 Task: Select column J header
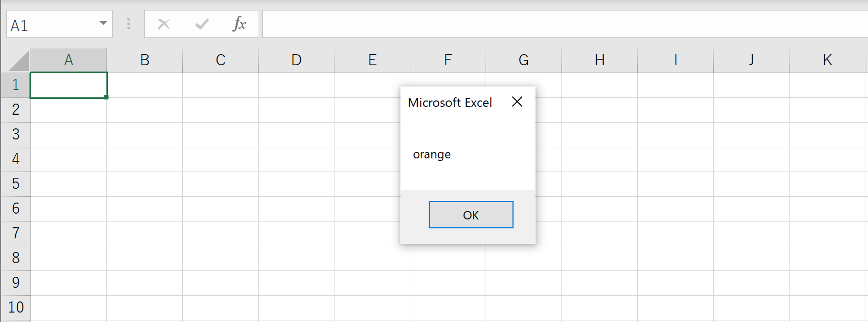752,61
